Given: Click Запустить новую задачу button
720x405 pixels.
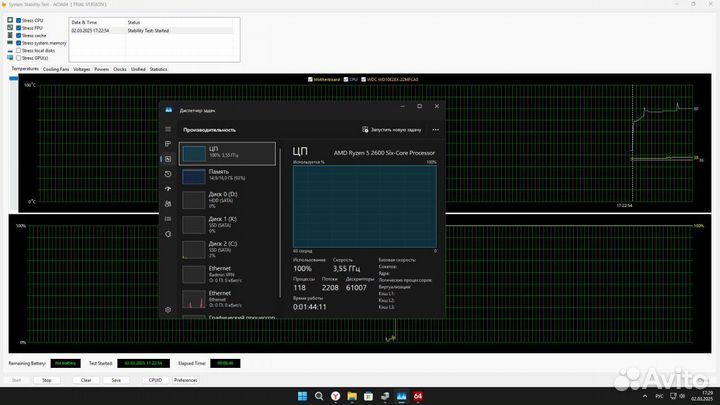Looking at the screenshot, I should 392,130.
